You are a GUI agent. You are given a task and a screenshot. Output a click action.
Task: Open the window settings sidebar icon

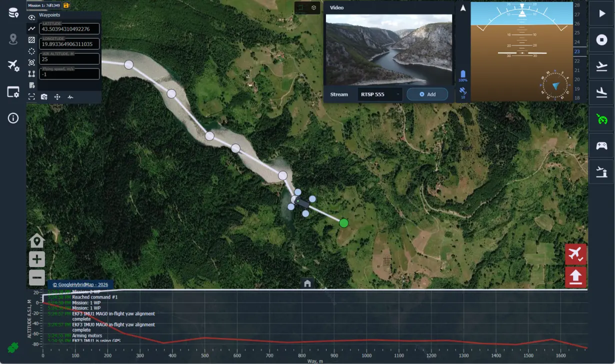point(13,92)
